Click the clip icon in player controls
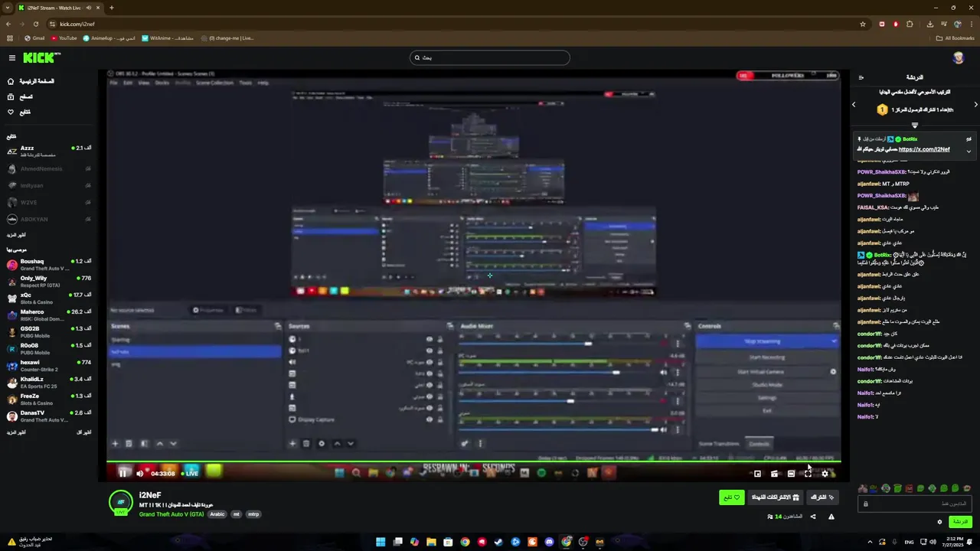Screen dimensions: 980x551 coord(774,474)
